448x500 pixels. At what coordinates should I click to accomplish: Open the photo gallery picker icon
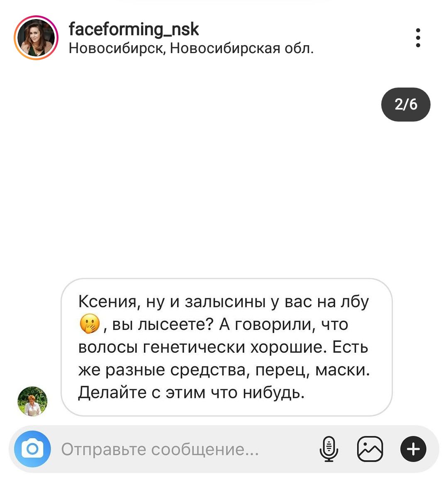point(370,449)
